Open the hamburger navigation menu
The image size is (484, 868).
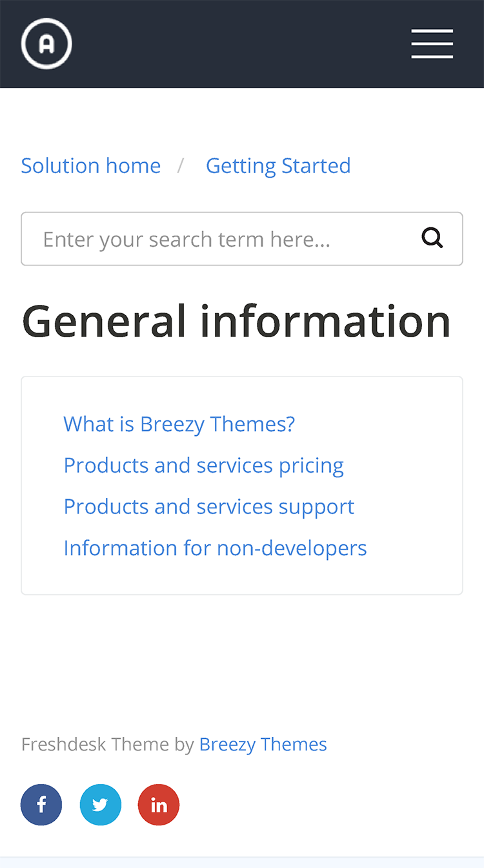[x=432, y=44]
